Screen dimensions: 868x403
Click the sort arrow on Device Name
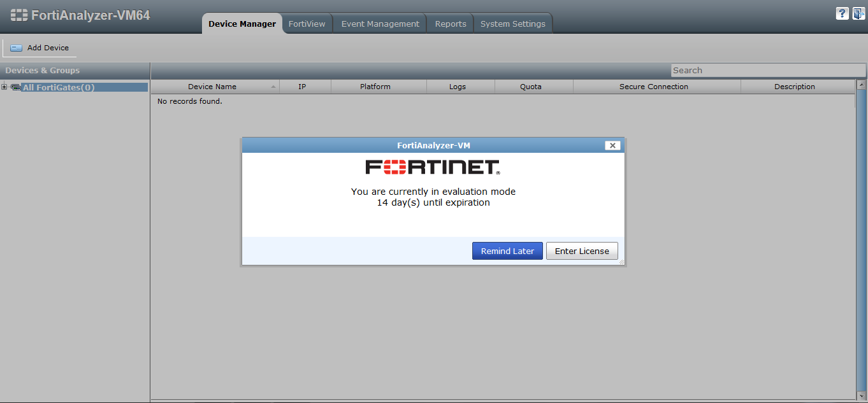pos(273,87)
